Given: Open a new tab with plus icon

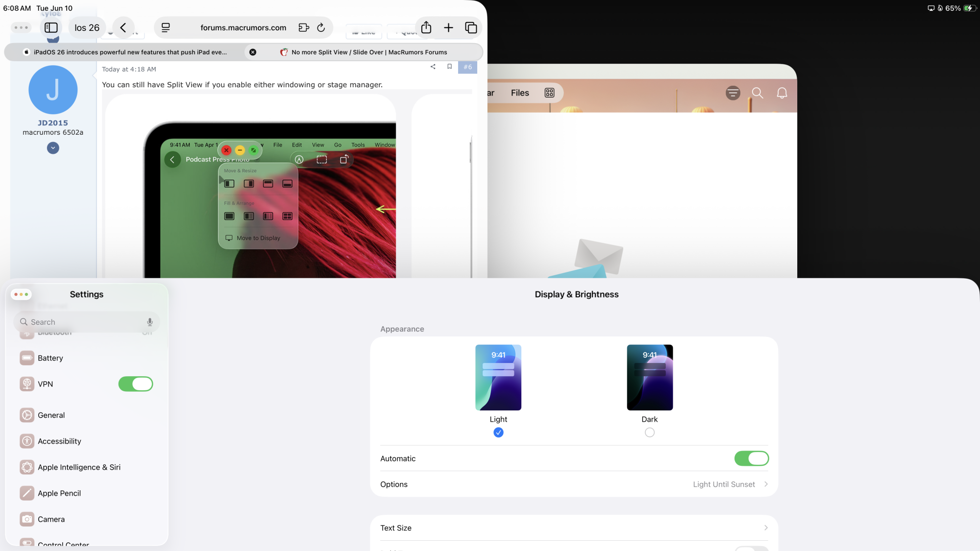Looking at the screenshot, I should (x=448, y=28).
